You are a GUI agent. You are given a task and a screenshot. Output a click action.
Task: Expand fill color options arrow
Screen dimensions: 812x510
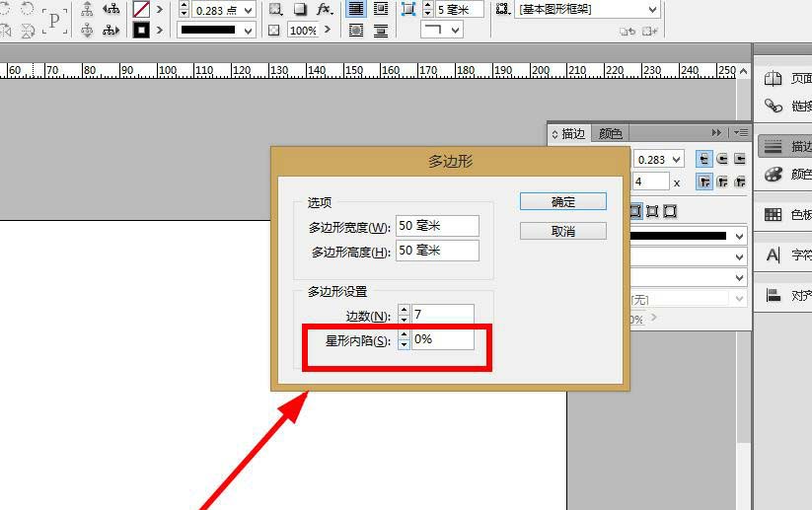pos(160,9)
